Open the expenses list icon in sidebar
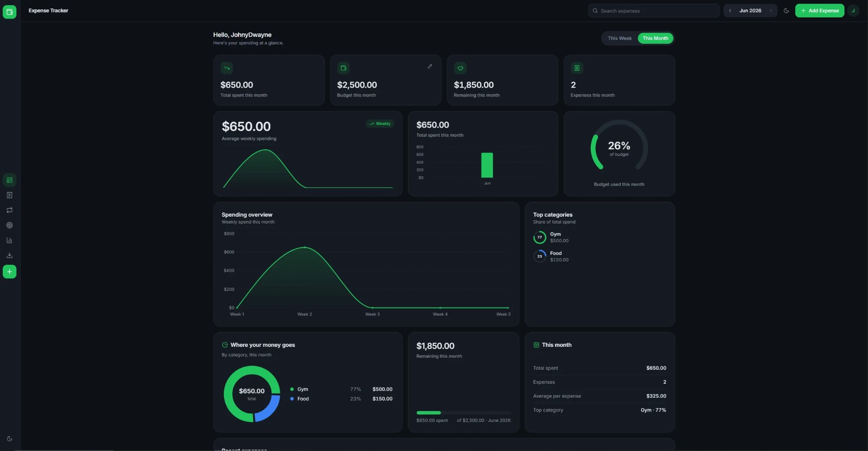This screenshot has height=451, width=868. (10, 195)
